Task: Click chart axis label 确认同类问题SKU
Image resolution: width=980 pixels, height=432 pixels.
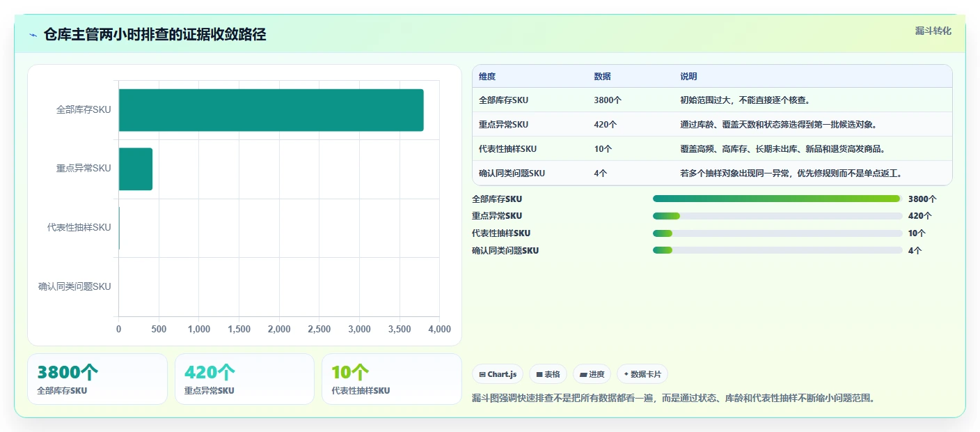Action: click(74, 286)
